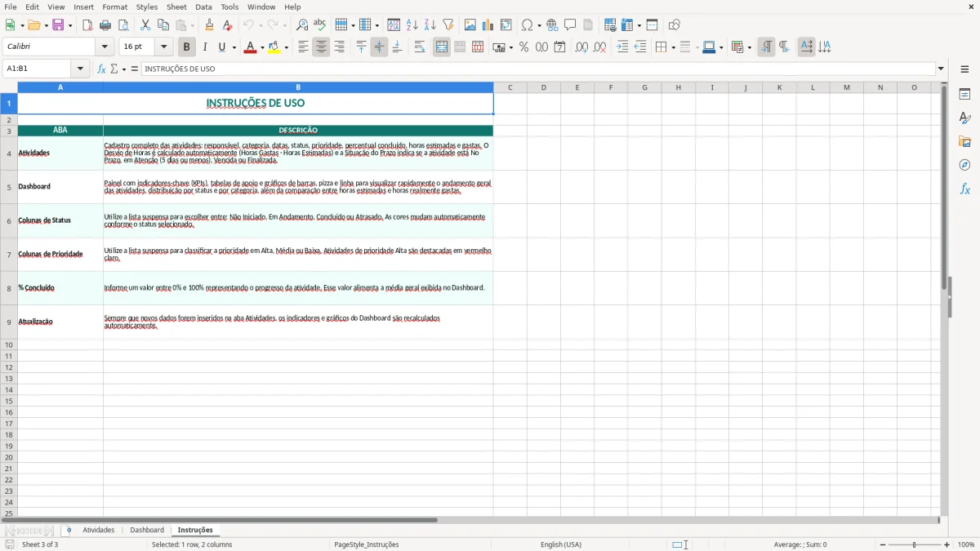Open the Font Name dropdown

tap(105, 47)
